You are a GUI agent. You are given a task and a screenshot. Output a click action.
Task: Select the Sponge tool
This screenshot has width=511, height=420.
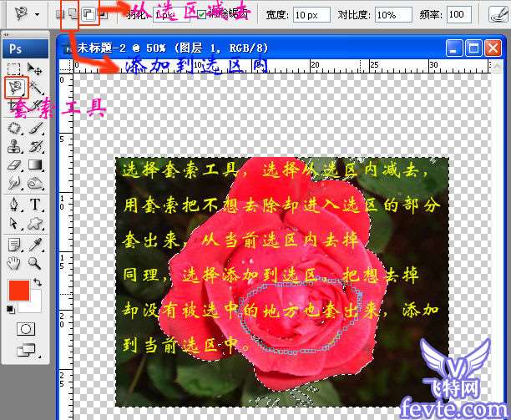click(x=36, y=184)
